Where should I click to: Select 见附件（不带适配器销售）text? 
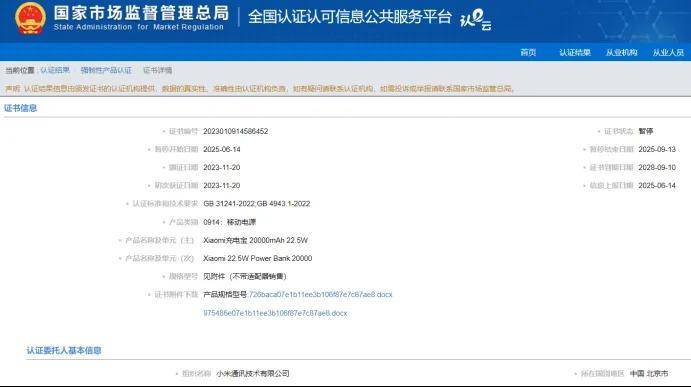tap(245, 276)
